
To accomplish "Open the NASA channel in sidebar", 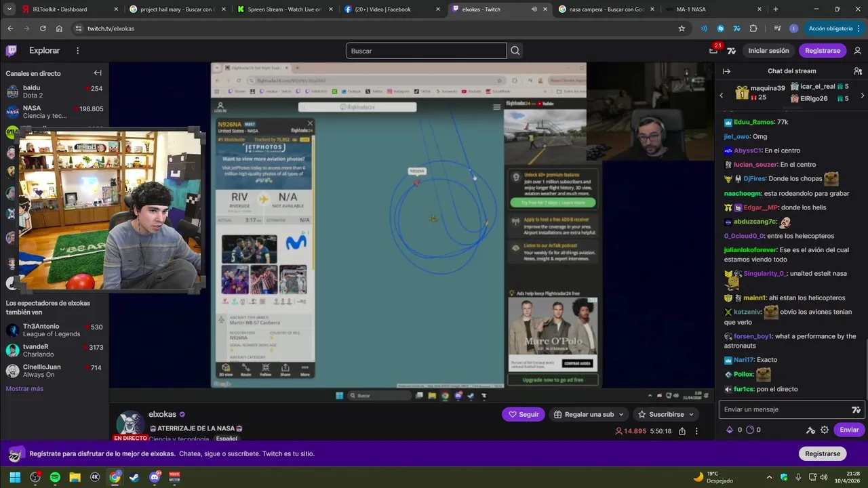I will click(x=54, y=112).
